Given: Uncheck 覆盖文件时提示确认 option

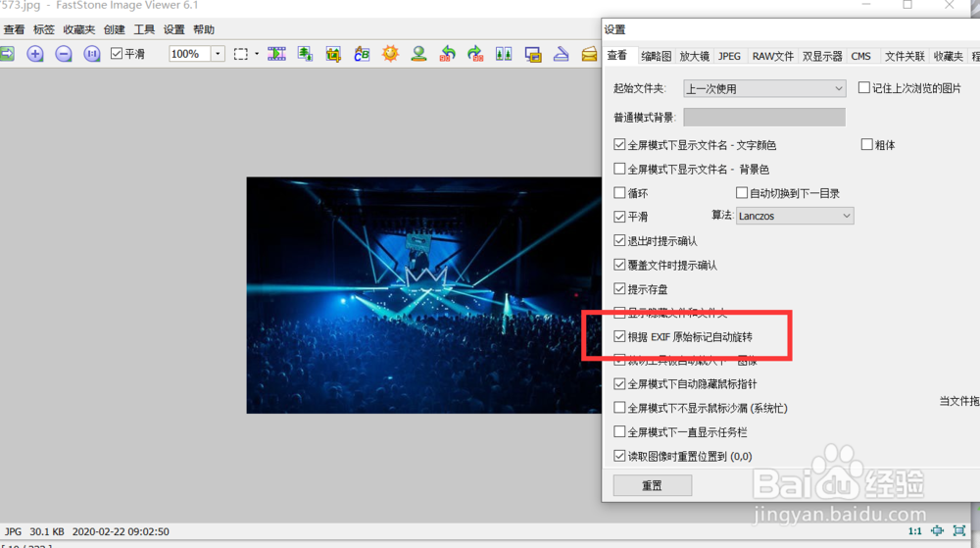Looking at the screenshot, I should (x=619, y=265).
